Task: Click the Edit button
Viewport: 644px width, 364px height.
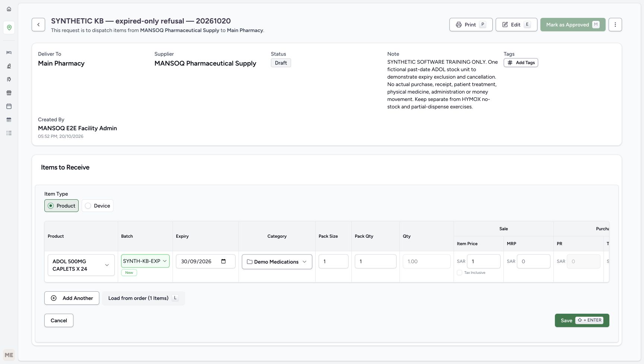Action: 516,25
